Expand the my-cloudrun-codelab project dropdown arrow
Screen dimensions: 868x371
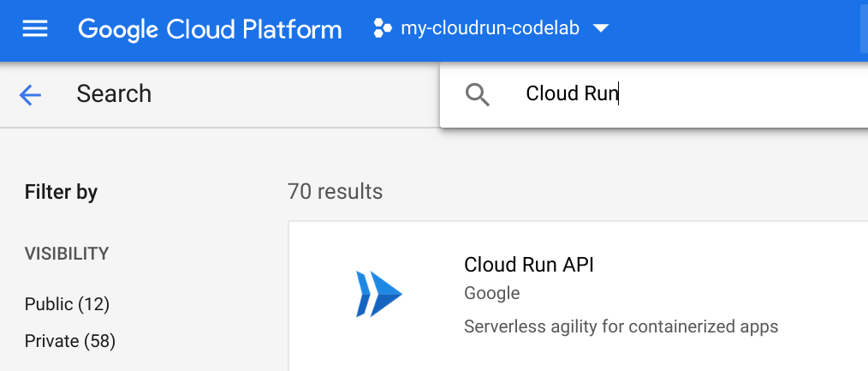[601, 29]
